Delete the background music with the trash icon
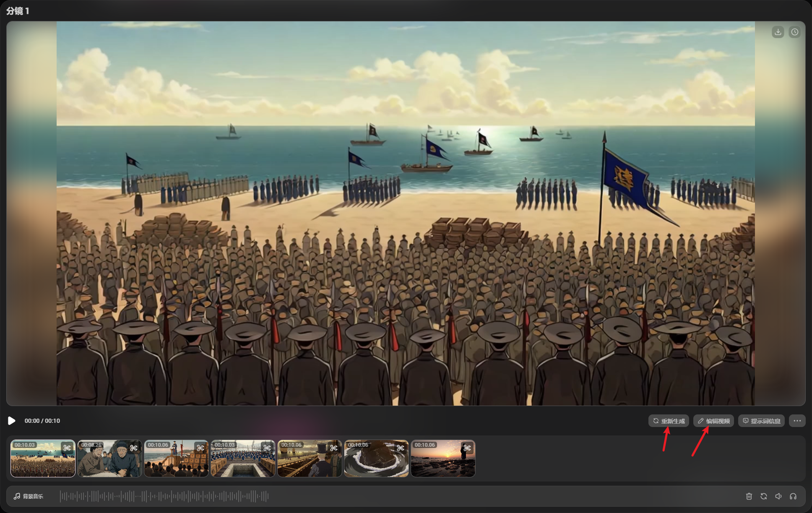 [x=749, y=496]
